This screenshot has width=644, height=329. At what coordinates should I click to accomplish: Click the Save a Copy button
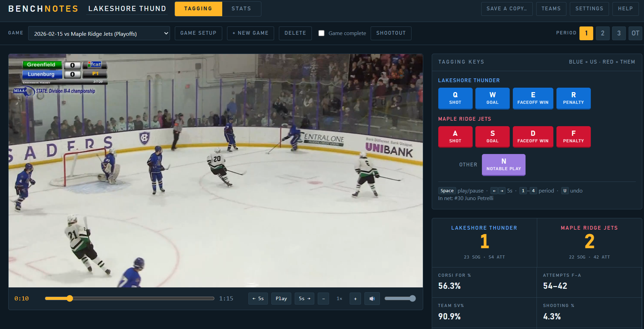click(507, 9)
